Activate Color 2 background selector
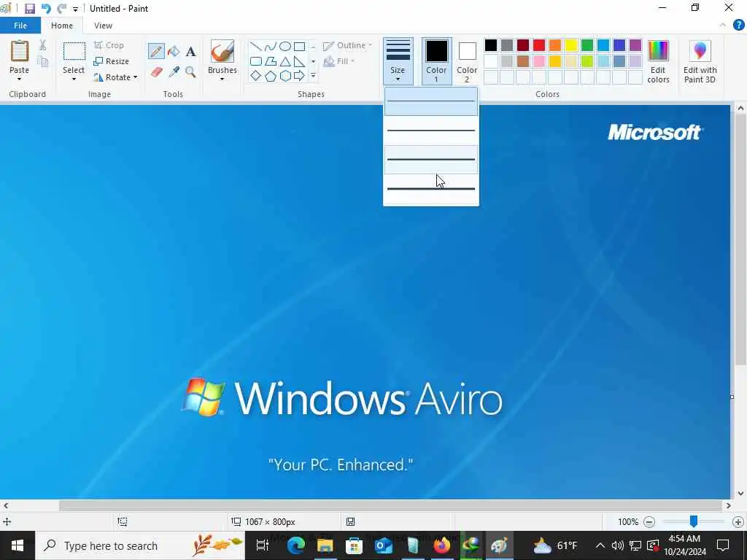 pos(467,61)
